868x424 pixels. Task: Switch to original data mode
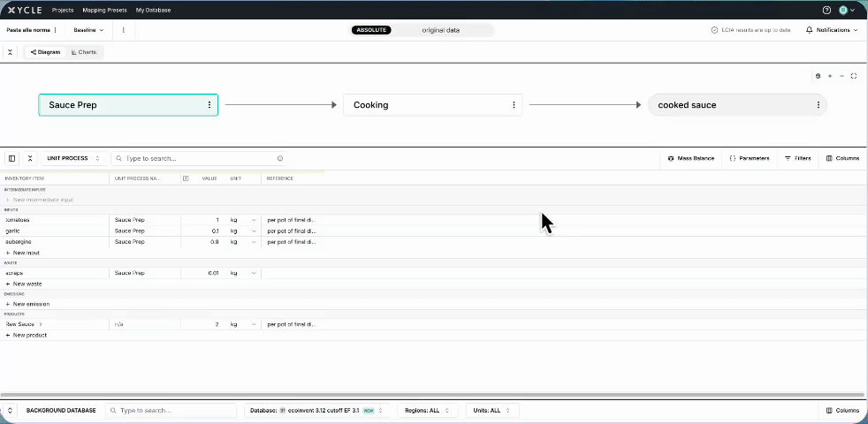[x=441, y=30]
